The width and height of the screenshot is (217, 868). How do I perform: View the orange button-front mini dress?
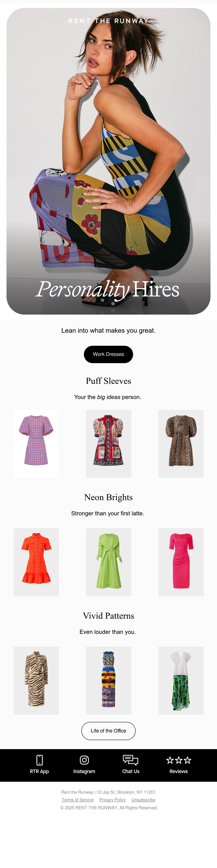36,562
